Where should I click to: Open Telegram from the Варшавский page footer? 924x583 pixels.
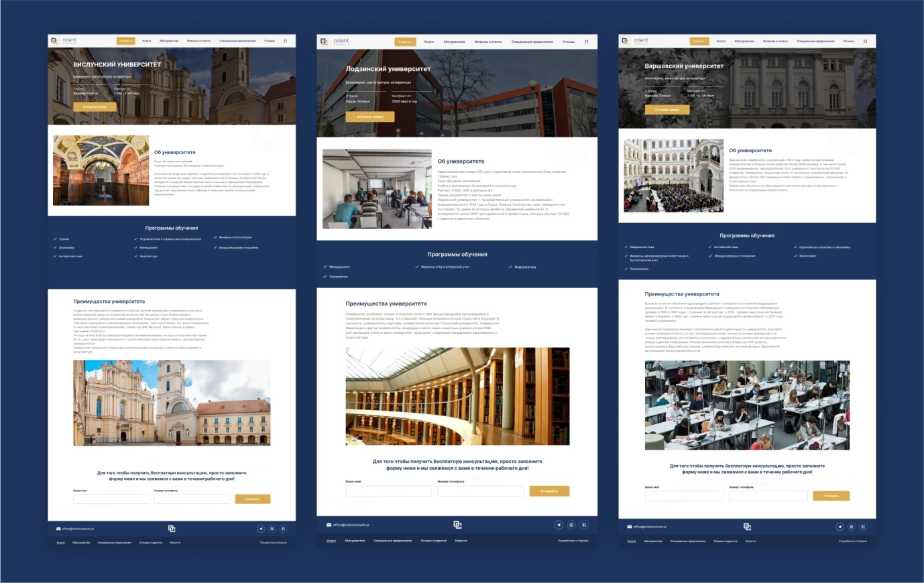[x=840, y=527]
